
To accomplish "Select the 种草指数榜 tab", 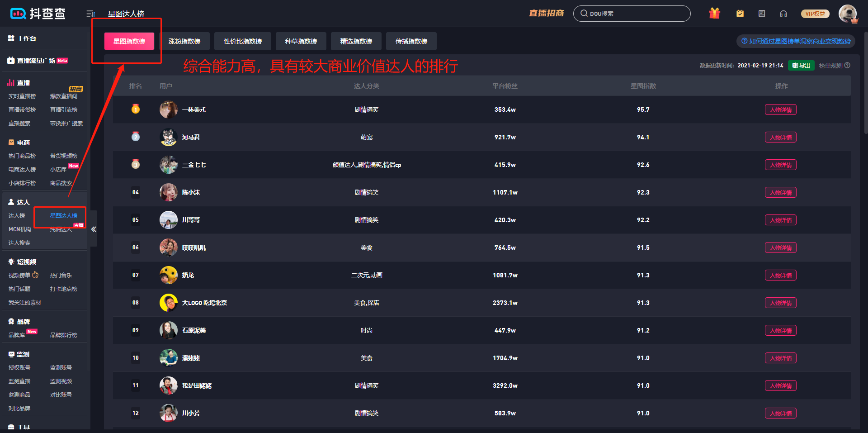I will click(x=301, y=41).
